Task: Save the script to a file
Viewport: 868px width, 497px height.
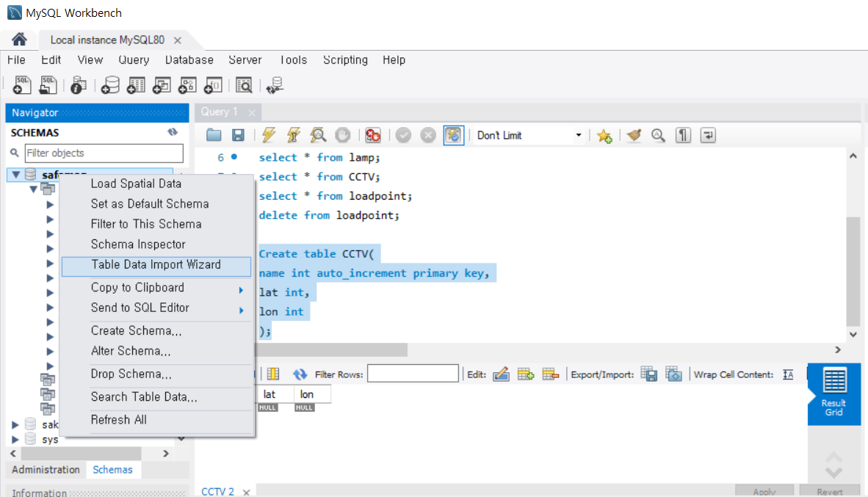Action: (238, 135)
